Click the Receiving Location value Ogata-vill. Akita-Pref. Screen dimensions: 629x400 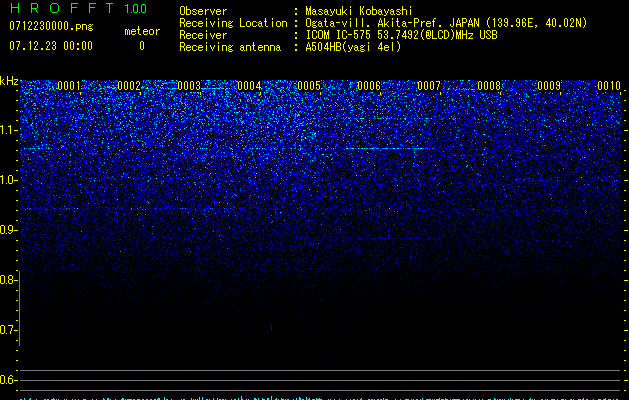click(x=372, y=23)
